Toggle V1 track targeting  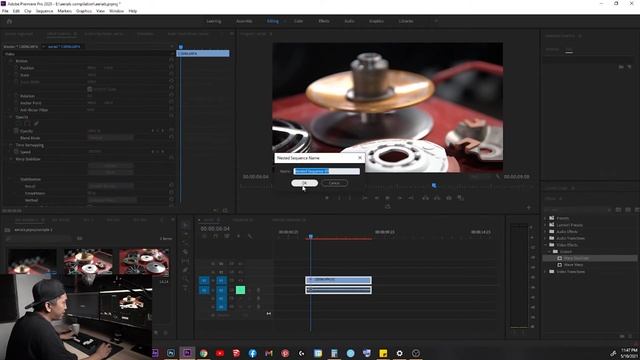[221, 280]
